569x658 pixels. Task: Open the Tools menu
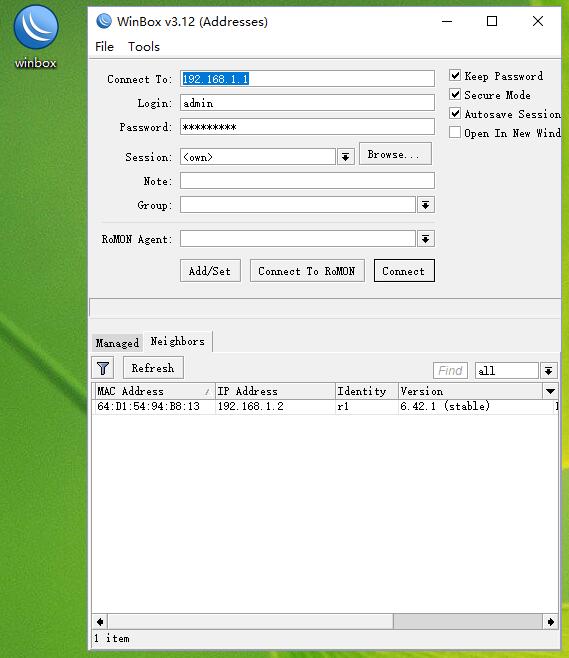144,47
